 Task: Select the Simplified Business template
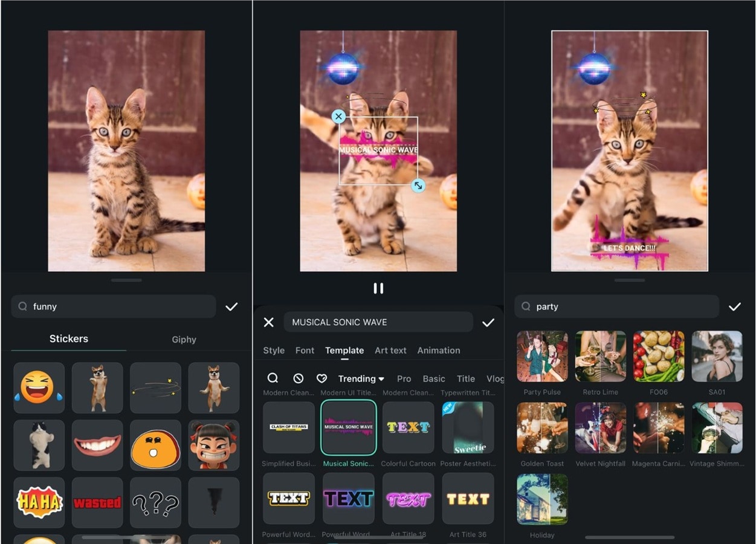[289, 428]
